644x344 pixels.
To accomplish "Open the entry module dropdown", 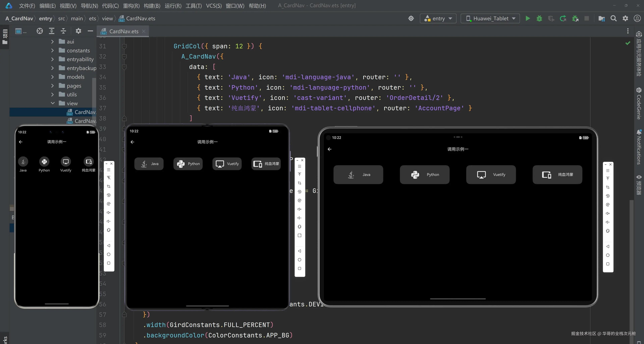I will 438,18.
